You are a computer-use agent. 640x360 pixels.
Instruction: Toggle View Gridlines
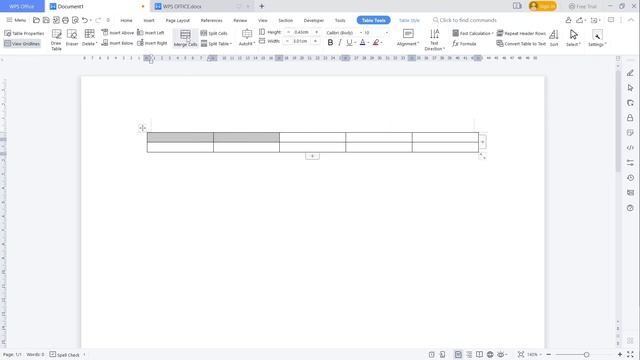pos(22,43)
